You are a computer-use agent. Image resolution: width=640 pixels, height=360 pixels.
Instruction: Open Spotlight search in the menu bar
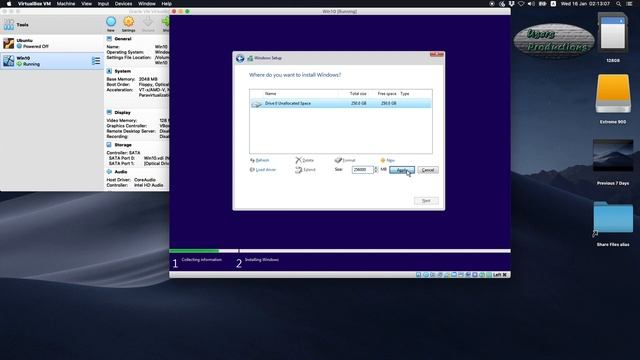click(619, 4)
